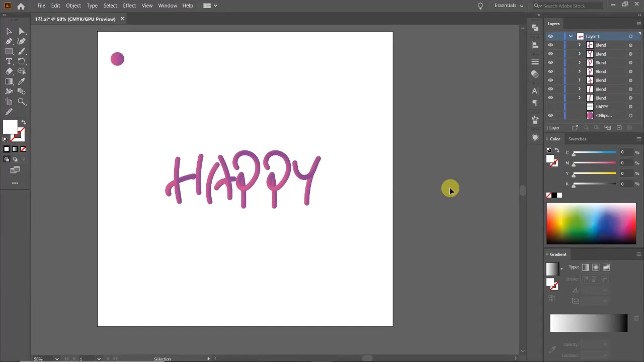Swap fill and stroke in the toolbar

pyautogui.click(x=23, y=123)
